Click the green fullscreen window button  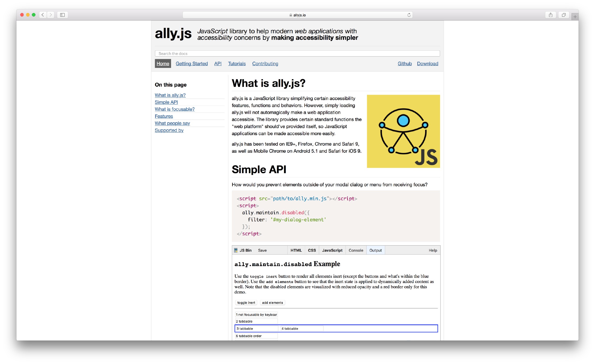(x=34, y=15)
